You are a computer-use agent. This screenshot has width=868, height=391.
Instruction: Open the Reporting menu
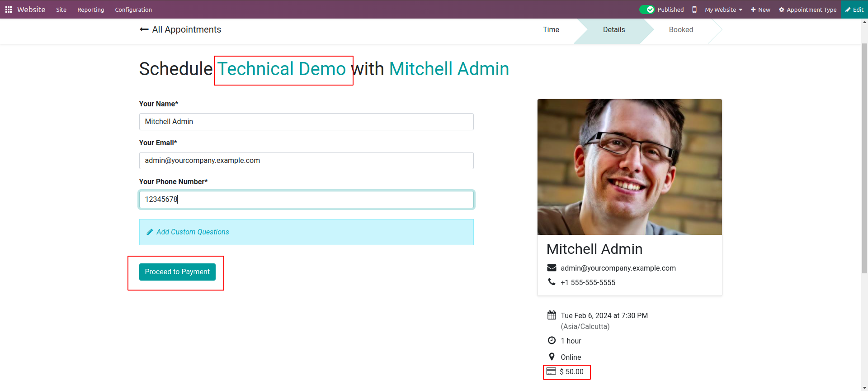[90, 10]
